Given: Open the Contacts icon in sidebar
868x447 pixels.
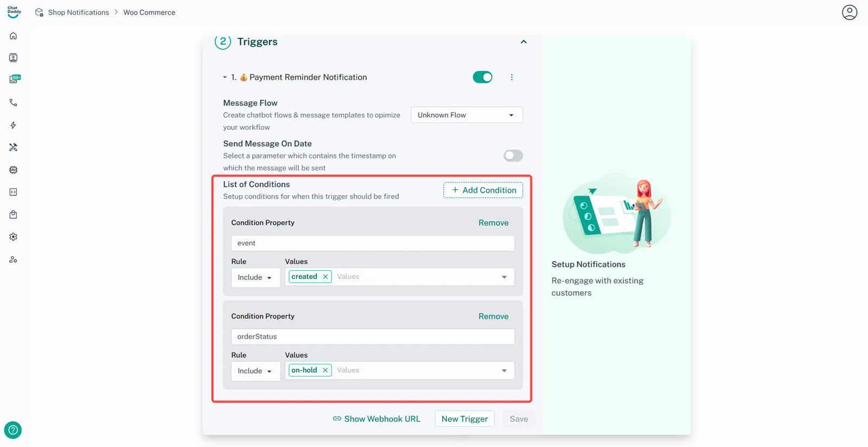Looking at the screenshot, I should point(13,58).
